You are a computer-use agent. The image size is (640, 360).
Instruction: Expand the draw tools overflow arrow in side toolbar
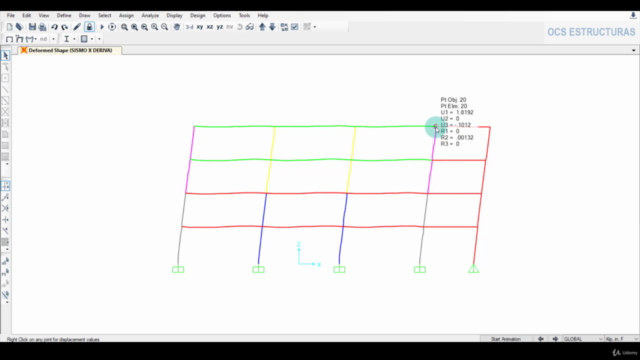[x=7, y=164]
